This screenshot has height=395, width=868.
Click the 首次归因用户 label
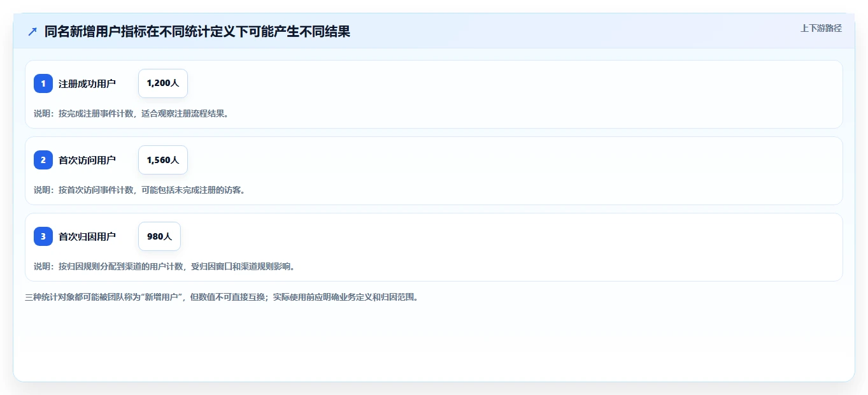coord(87,236)
